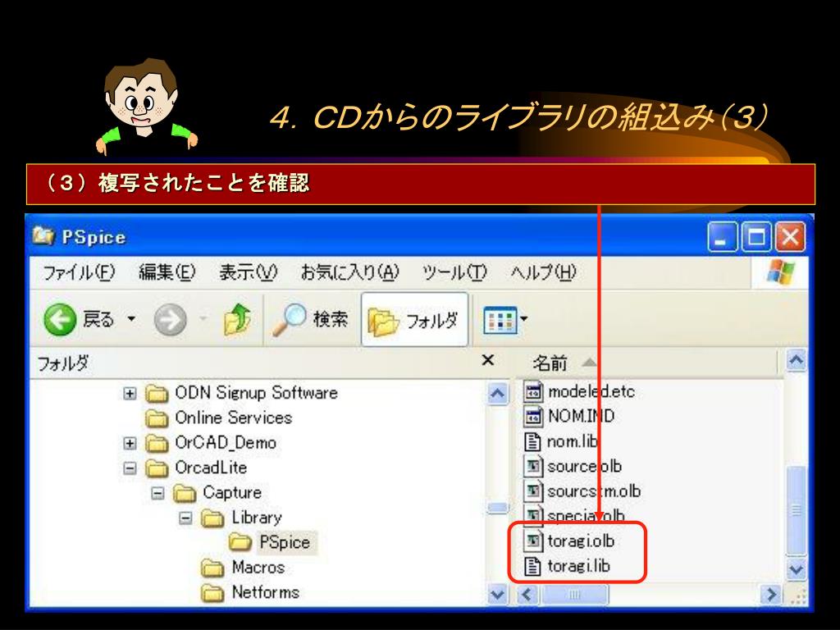Select special.olb library icon

click(x=532, y=514)
